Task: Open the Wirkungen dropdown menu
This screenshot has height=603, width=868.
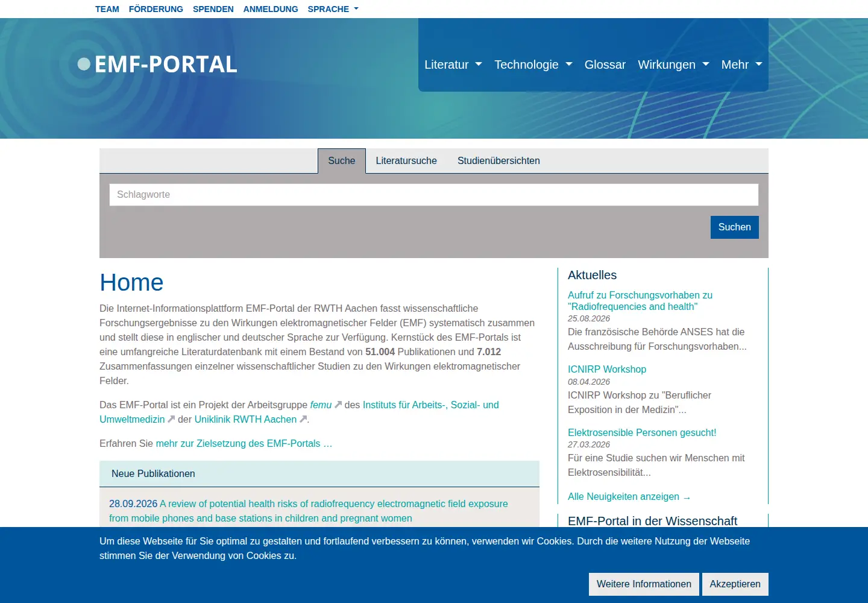Action: (x=674, y=65)
